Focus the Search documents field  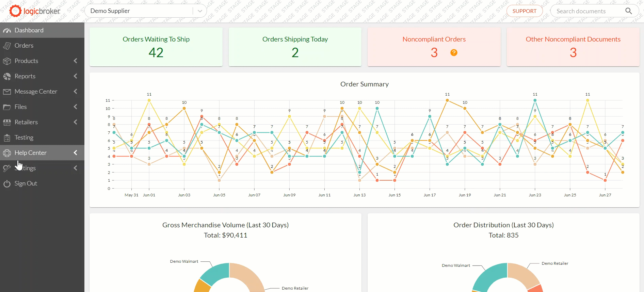pos(585,11)
